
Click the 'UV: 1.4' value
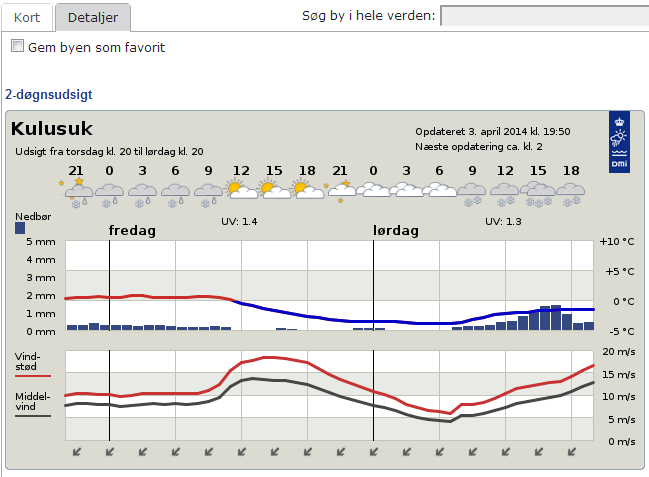click(x=239, y=222)
